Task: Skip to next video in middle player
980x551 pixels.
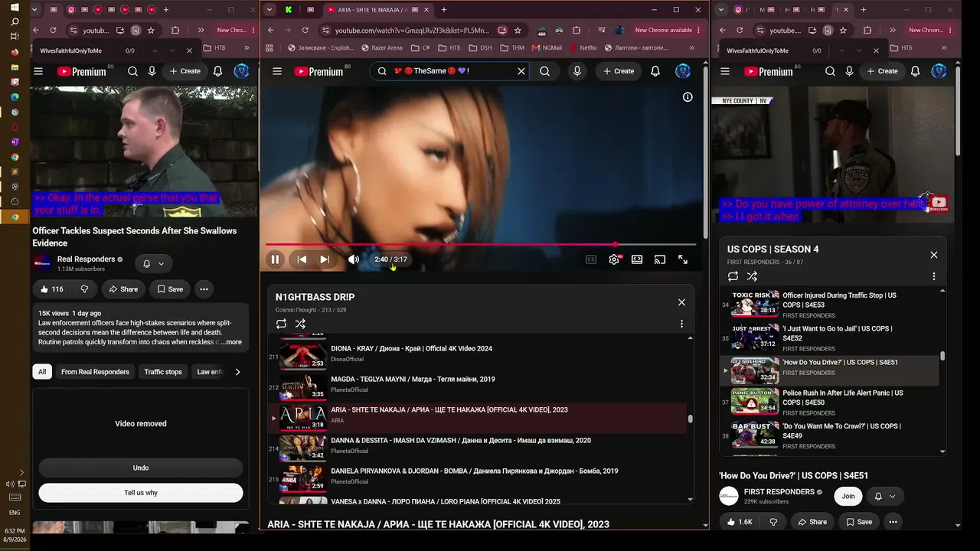Action: click(325, 259)
